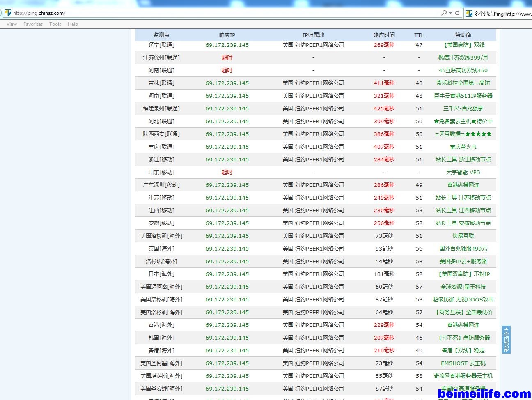Open the Help menu
Screen dimensions: 532x400
click(73, 24)
